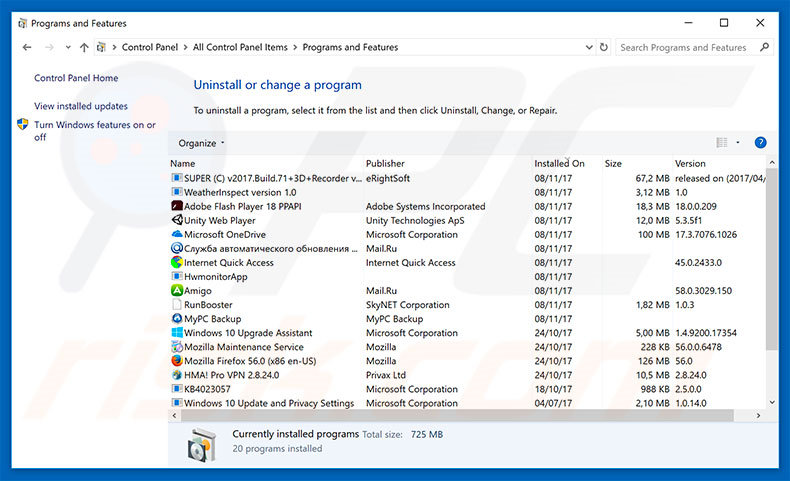Image resolution: width=790 pixels, height=481 pixels.
Task: Select the Unity Web Player icon
Action: pyautogui.click(x=177, y=220)
